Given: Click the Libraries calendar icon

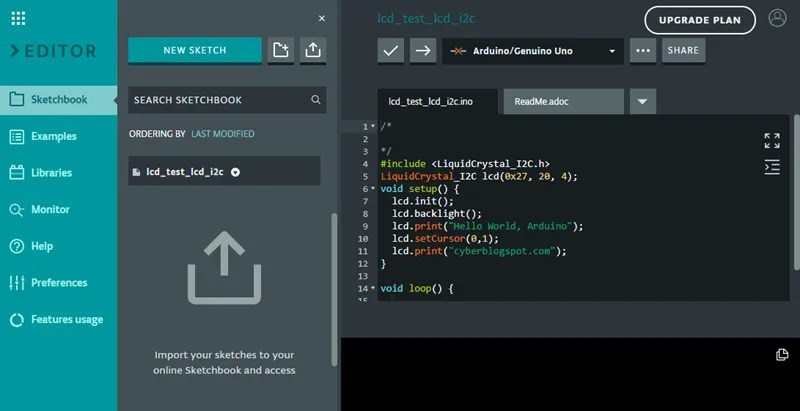Looking at the screenshot, I should pyautogui.click(x=17, y=173).
